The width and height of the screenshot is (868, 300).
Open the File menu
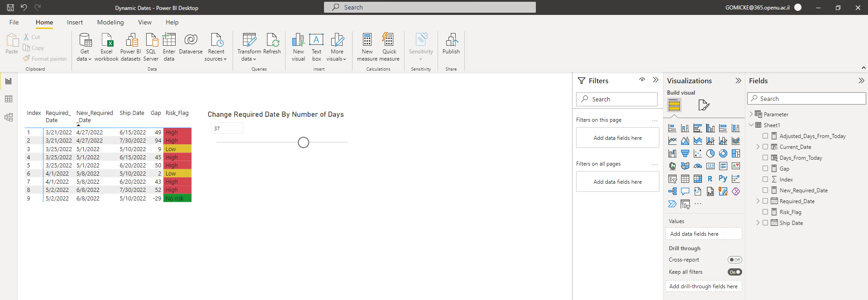[14, 22]
